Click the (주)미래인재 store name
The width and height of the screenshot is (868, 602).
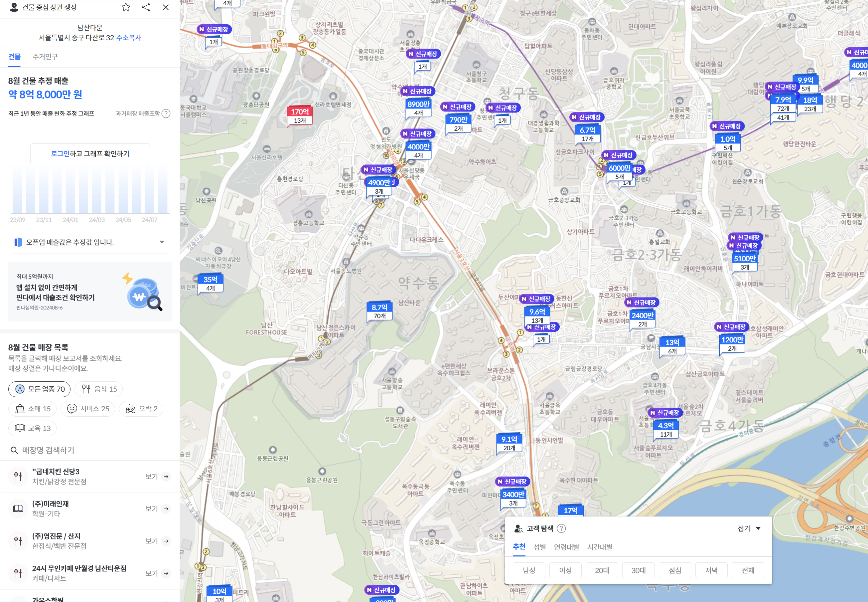point(51,504)
